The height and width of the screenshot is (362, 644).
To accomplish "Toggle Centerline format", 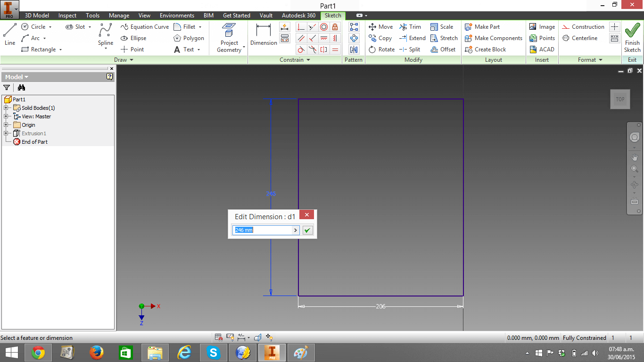I will coord(580,38).
